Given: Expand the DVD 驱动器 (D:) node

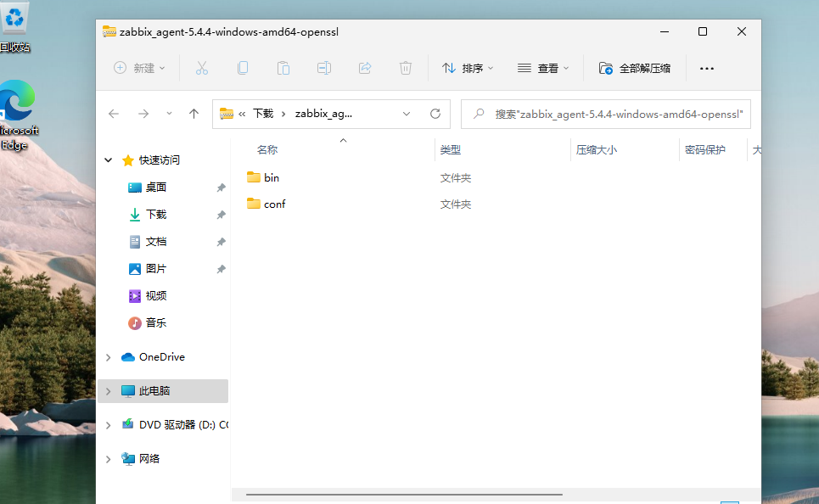Looking at the screenshot, I should 108,425.
